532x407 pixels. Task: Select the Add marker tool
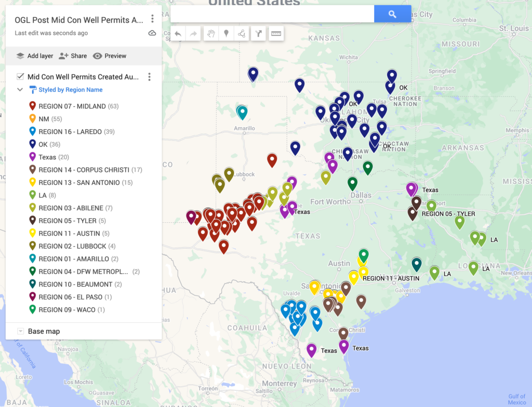(x=226, y=34)
